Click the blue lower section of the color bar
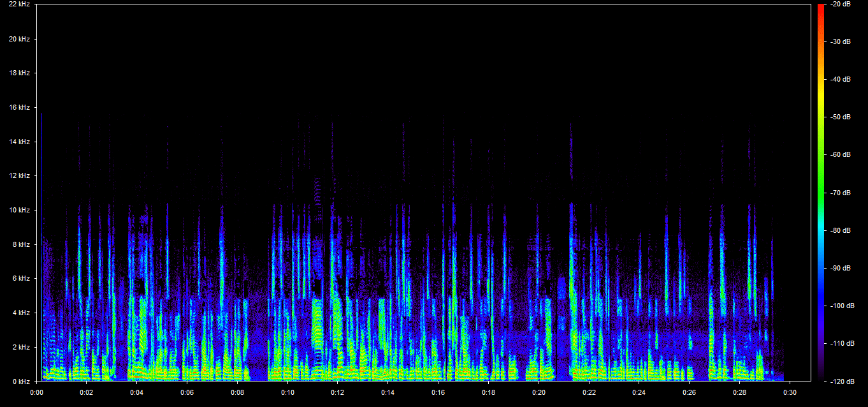The image size is (868, 407). (x=820, y=306)
